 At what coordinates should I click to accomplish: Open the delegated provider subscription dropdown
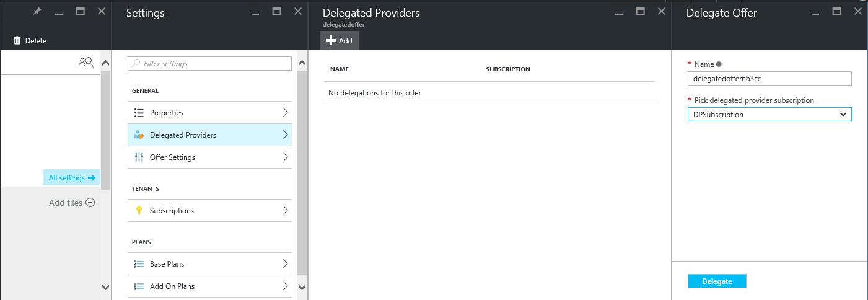(769, 115)
